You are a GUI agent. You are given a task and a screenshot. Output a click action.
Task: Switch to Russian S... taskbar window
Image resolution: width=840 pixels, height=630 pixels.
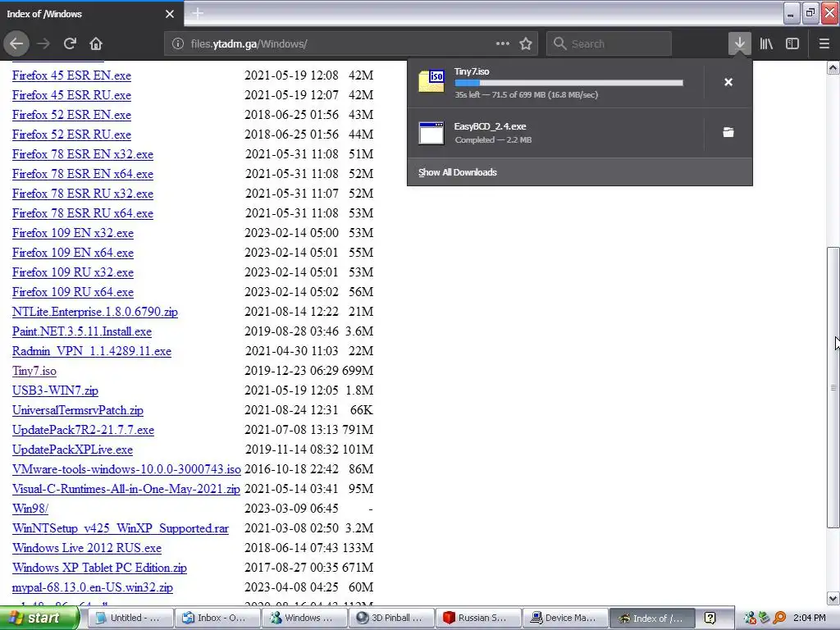(x=478, y=619)
